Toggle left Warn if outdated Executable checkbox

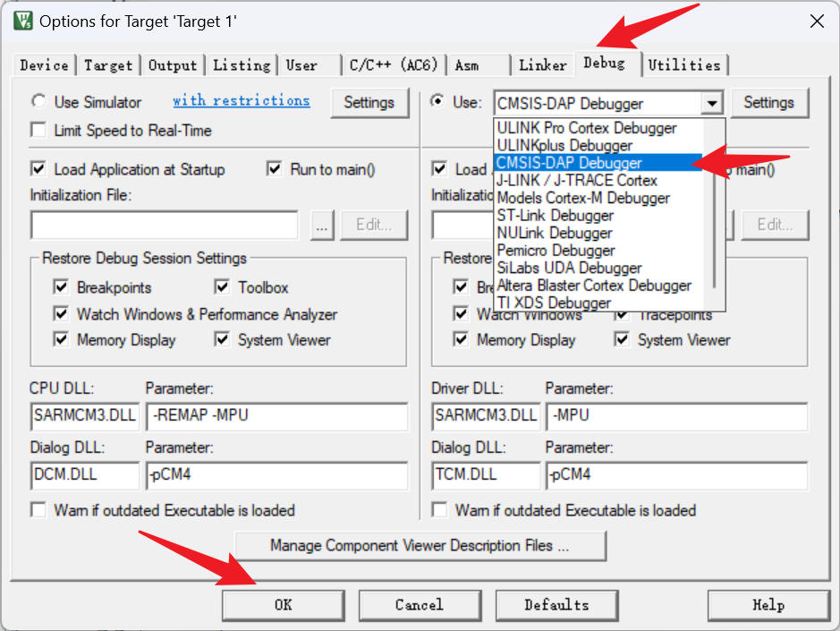point(38,510)
